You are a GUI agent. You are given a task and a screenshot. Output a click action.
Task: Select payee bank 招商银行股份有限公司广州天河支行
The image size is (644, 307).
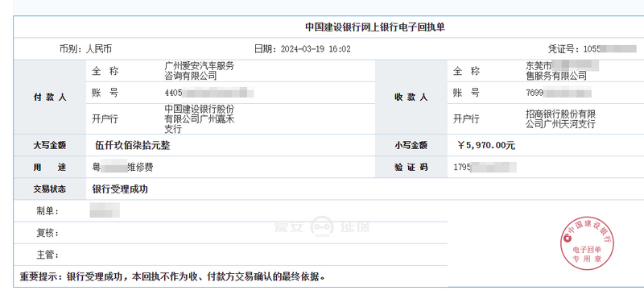click(560, 118)
